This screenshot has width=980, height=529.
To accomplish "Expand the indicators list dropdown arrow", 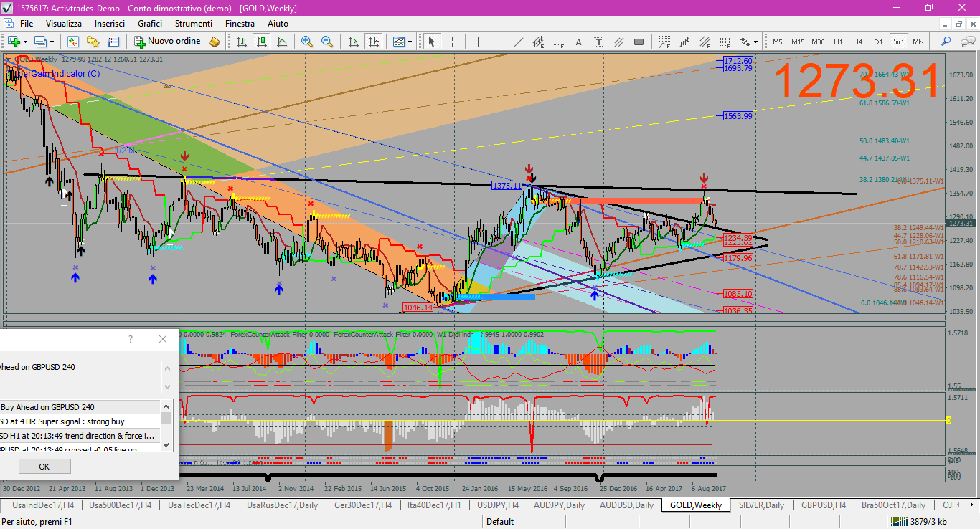I will pos(410,42).
